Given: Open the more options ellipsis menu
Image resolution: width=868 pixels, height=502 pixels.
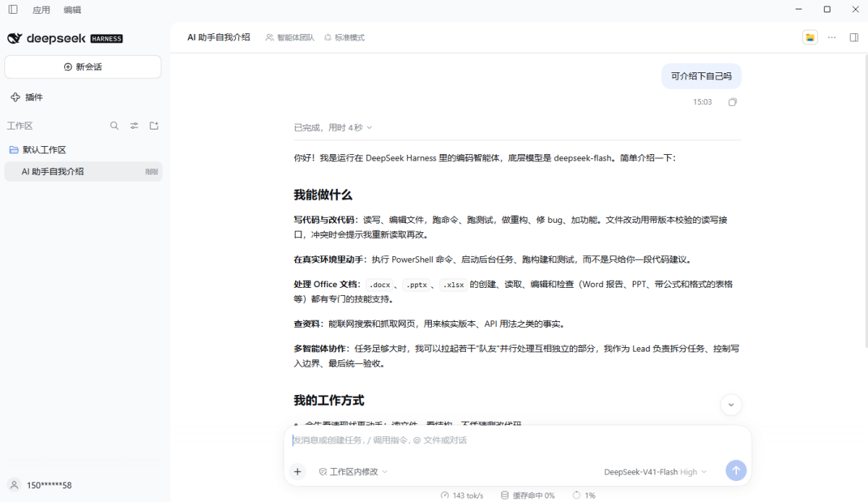Looking at the screenshot, I should click(832, 38).
